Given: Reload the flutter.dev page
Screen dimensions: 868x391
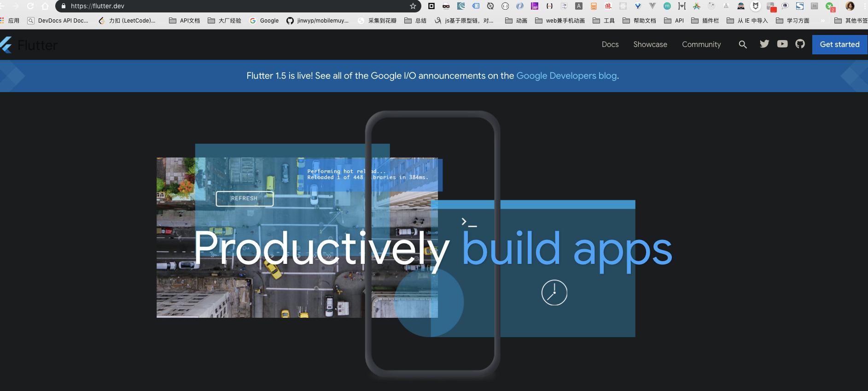Looking at the screenshot, I should 30,6.
